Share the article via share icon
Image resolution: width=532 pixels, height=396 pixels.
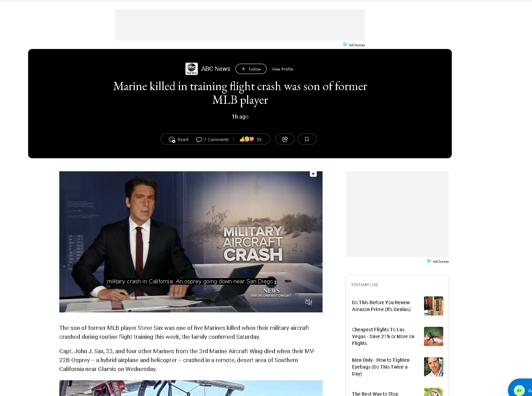285,139
